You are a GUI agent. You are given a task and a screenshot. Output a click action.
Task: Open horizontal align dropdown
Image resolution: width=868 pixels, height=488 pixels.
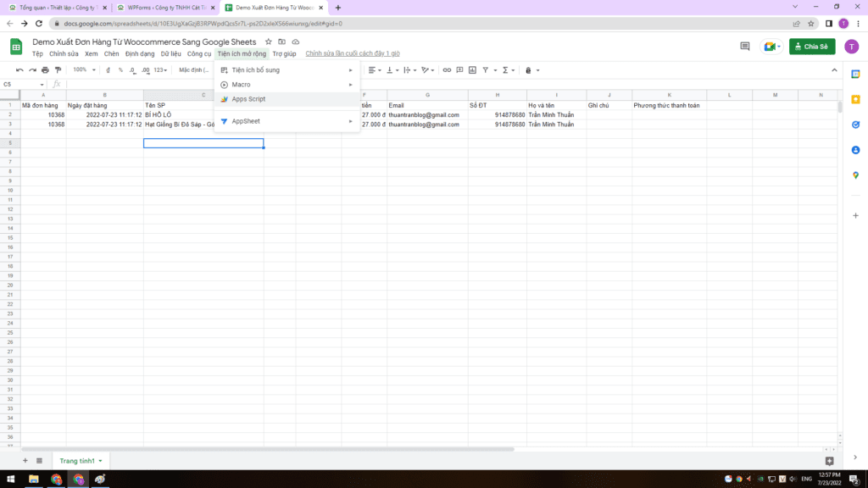click(375, 70)
